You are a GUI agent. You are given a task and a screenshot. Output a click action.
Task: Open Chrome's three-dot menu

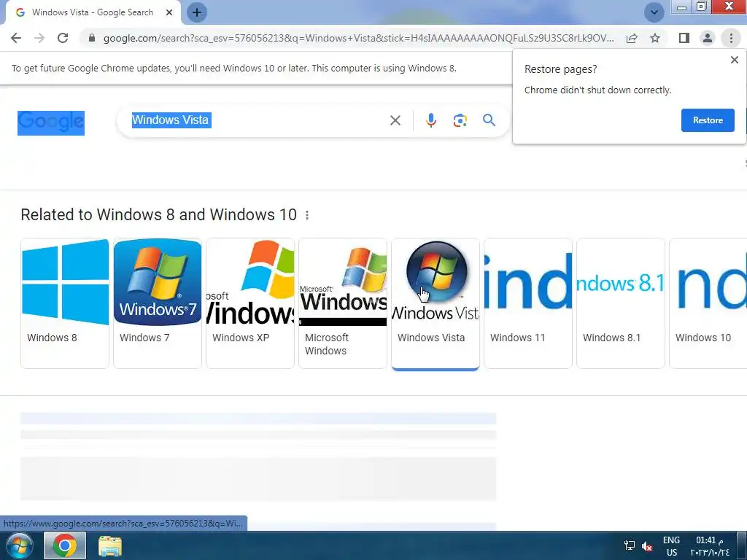[x=731, y=38]
